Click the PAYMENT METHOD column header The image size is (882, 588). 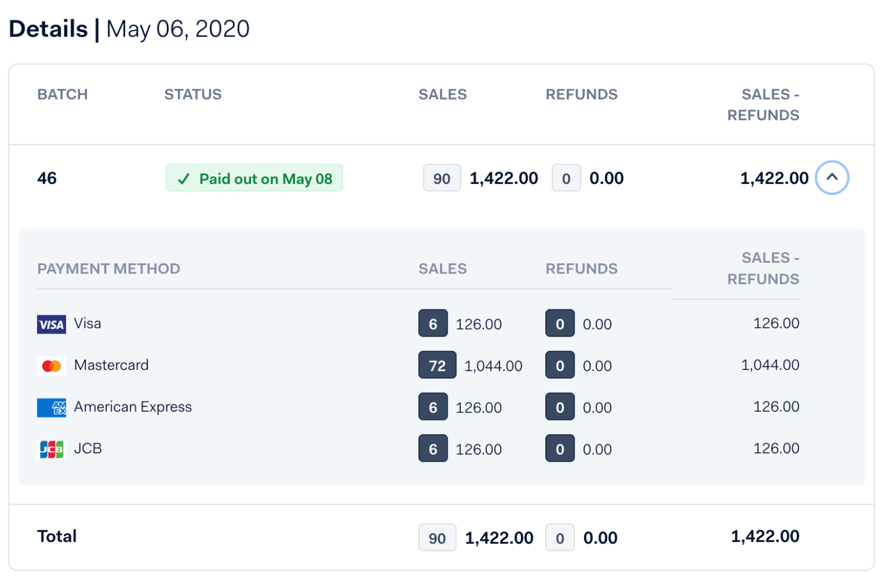(109, 269)
